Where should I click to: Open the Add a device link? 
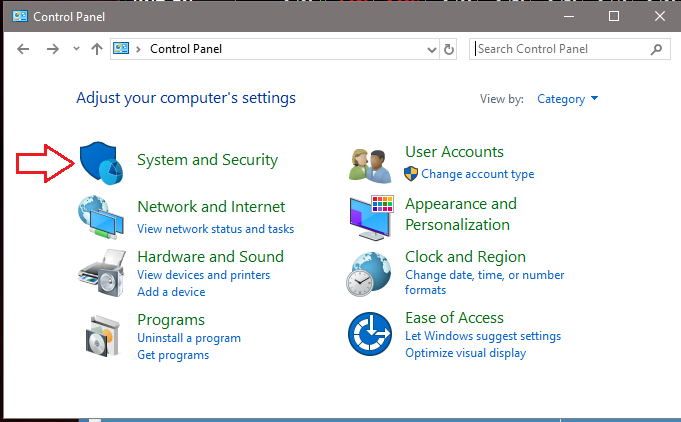[171, 292]
